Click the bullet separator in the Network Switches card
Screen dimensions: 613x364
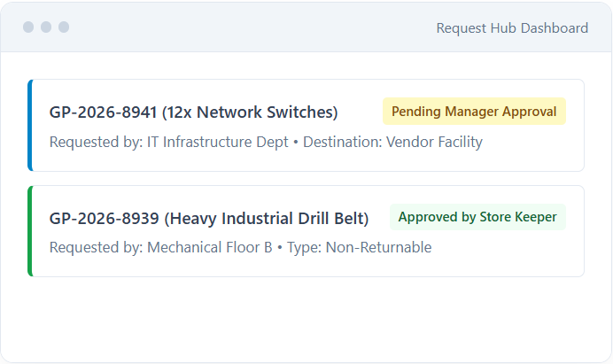(x=296, y=143)
